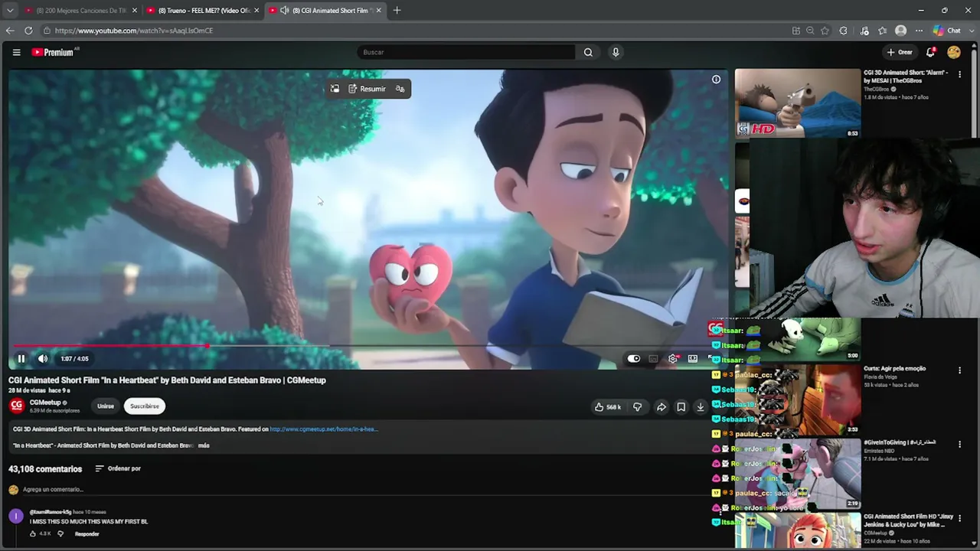Like the 'MISS THIS SO MUCH' comment
This screenshot has height=551, width=980.
click(x=33, y=533)
